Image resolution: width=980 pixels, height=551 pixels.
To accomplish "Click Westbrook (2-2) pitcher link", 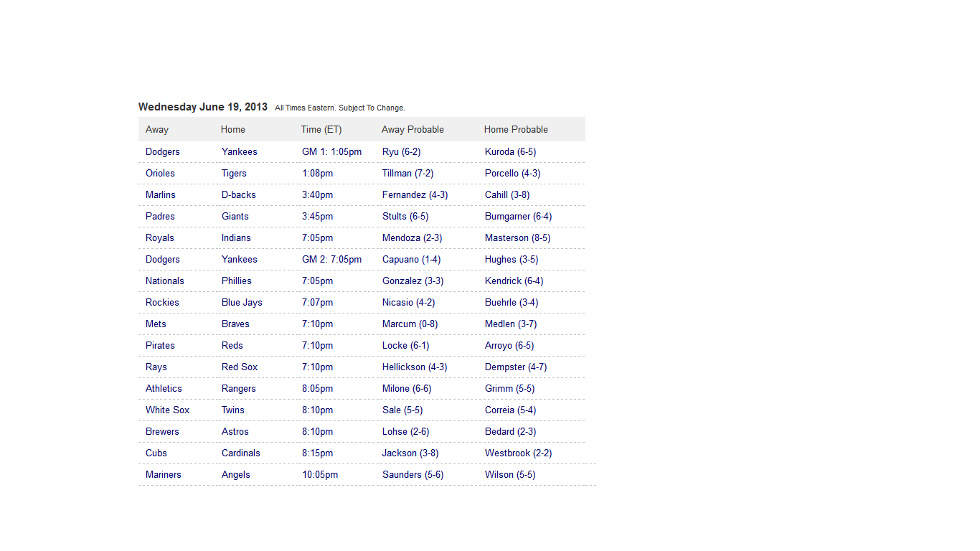I will 518,453.
